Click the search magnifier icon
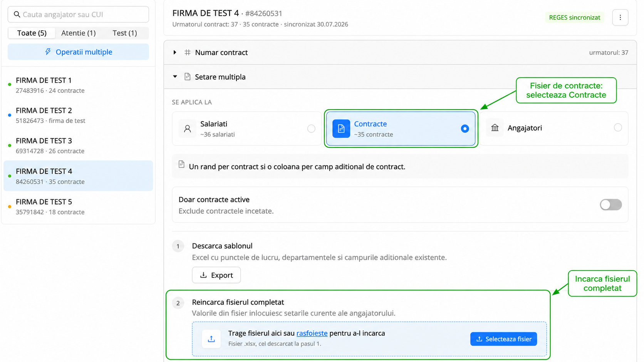644x362 pixels. click(17, 14)
